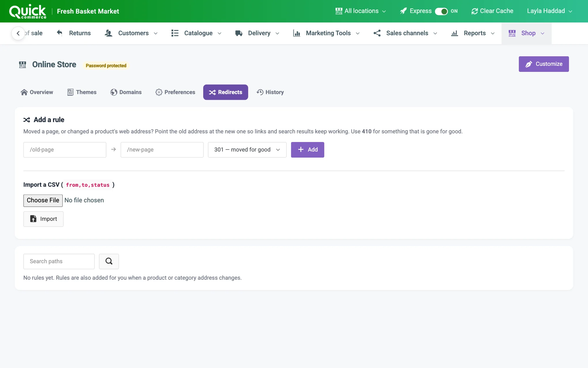The height and width of the screenshot is (368, 588).
Task: Click the shuffle icon beside Add a rule
Action: (27, 120)
